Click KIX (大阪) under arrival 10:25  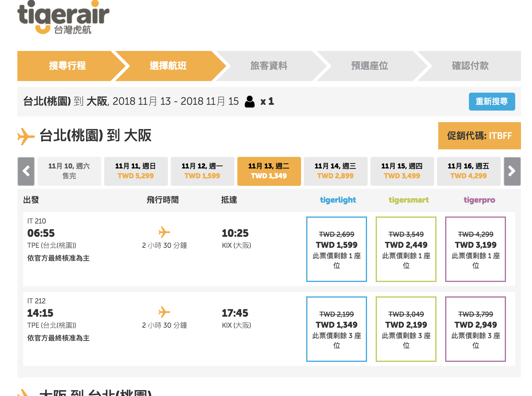tap(236, 245)
